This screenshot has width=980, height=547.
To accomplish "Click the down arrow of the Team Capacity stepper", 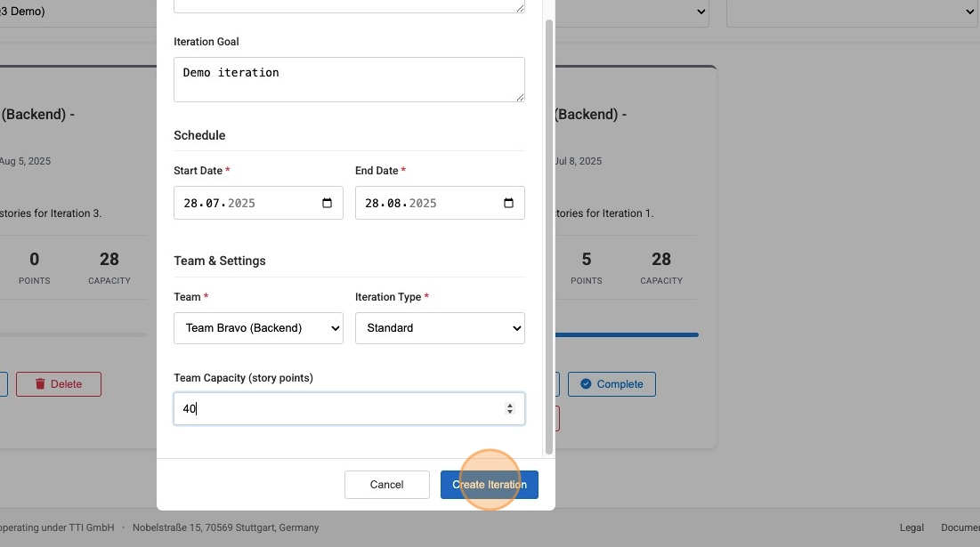I will (510, 413).
